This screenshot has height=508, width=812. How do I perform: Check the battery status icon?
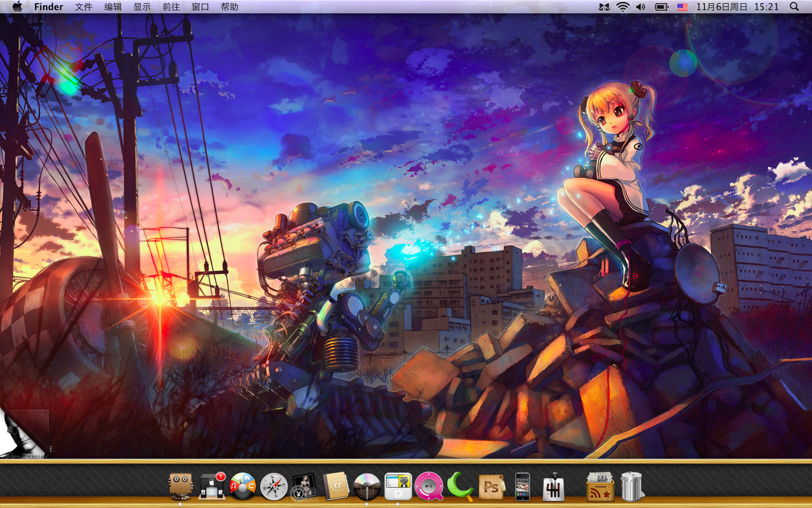(662, 6)
